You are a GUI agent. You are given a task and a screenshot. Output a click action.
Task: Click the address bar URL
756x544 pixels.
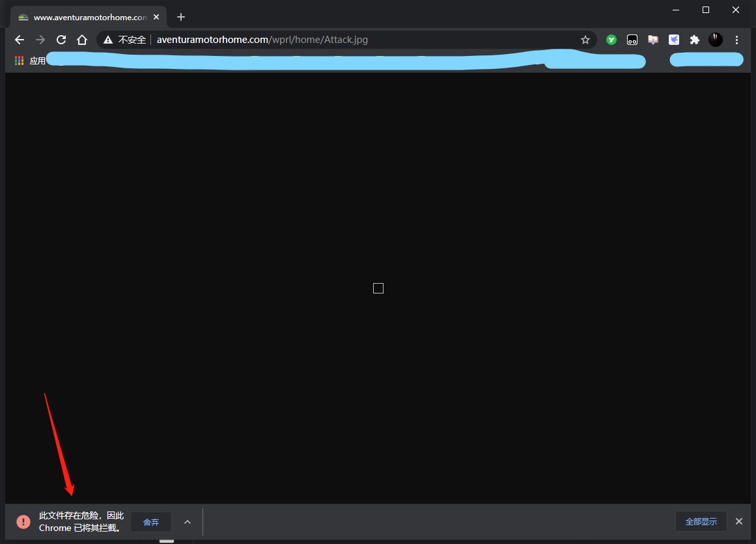(262, 40)
